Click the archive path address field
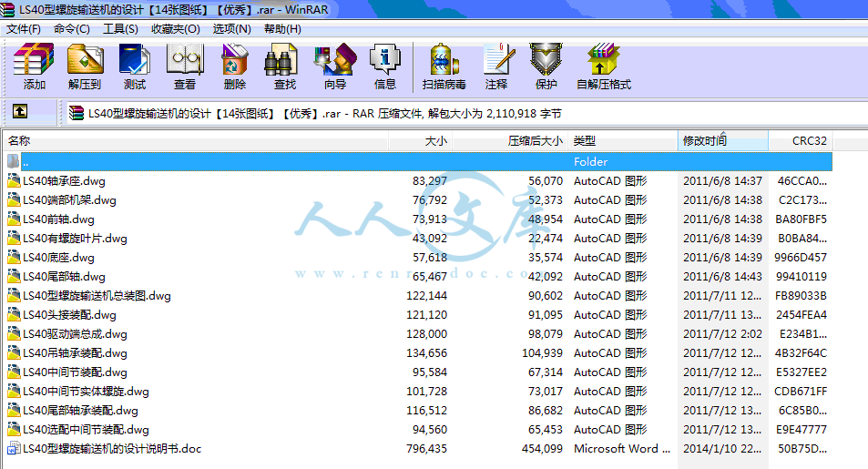Image resolution: width=868 pixels, height=469 pixels. 465,114
